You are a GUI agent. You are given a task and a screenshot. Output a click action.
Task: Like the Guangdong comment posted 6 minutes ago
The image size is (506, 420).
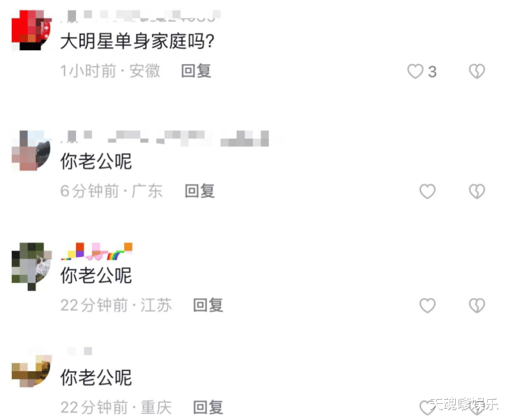click(x=427, y=192)
